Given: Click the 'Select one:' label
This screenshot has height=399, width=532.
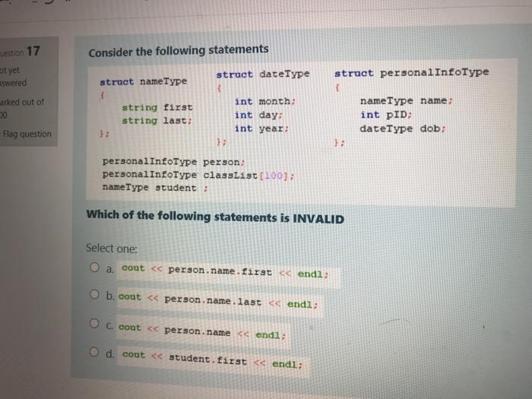Looking at the screenshot, I should point(112,249).
